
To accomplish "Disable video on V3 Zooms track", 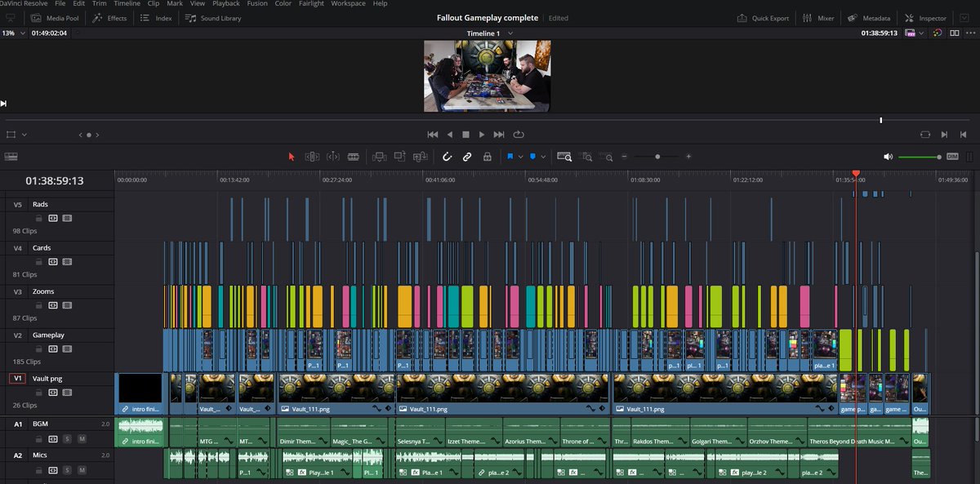I will click(67, 304).
